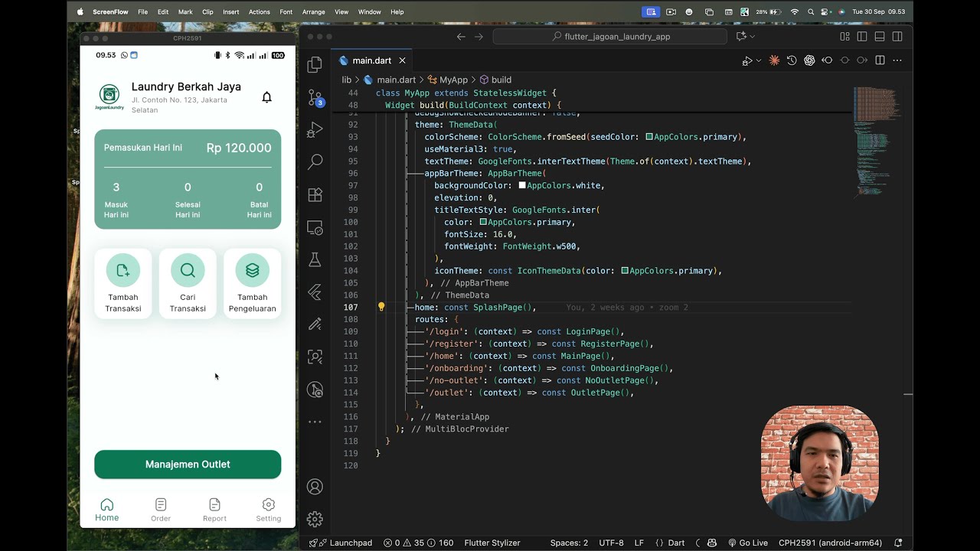Click the flutter_jagoan_laundry_app search box

click(610, 36)
